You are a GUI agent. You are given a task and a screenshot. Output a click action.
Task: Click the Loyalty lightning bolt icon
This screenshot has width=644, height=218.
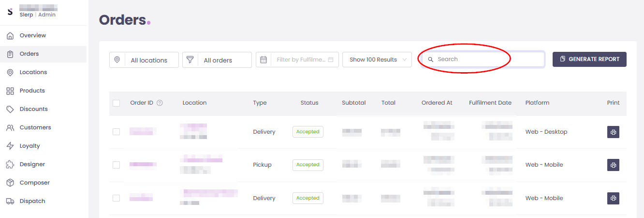point(10,146)
